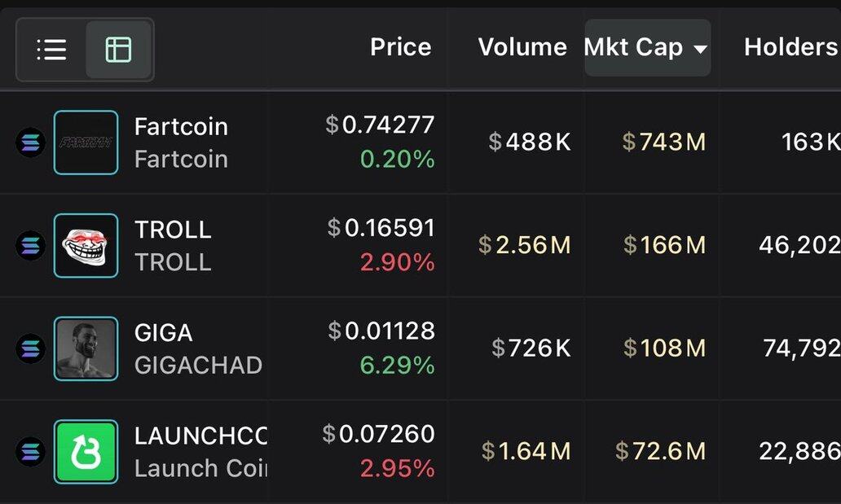Screen dimensions: 841x504
Task: Click Solana chain icon beside GIGA
Action: point(31,348)
